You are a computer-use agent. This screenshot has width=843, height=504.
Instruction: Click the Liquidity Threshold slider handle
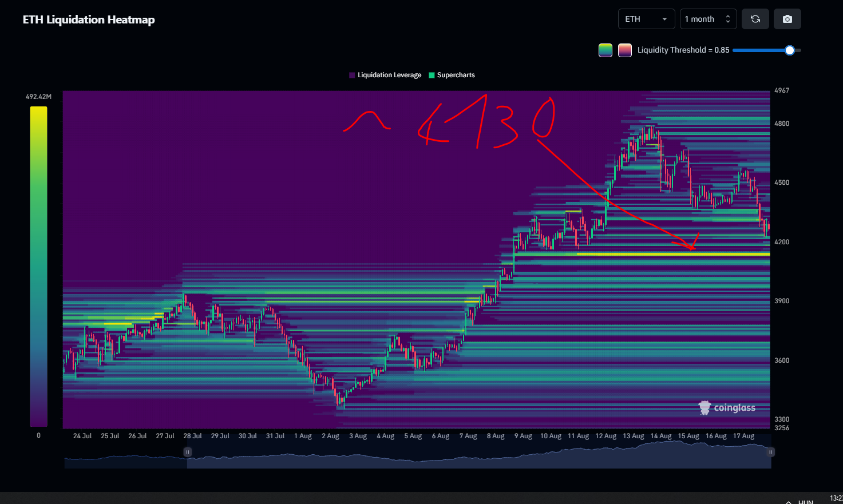(x=790, y=50)
